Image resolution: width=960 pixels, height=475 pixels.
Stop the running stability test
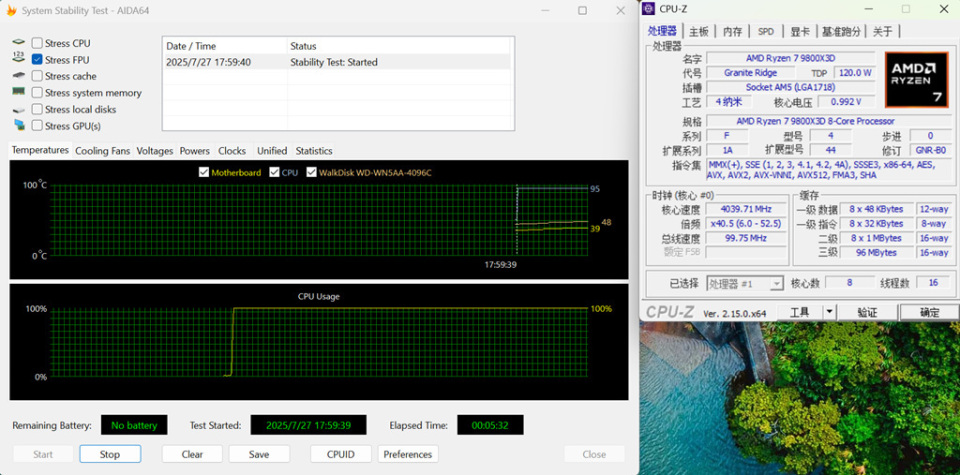[110, 454]
